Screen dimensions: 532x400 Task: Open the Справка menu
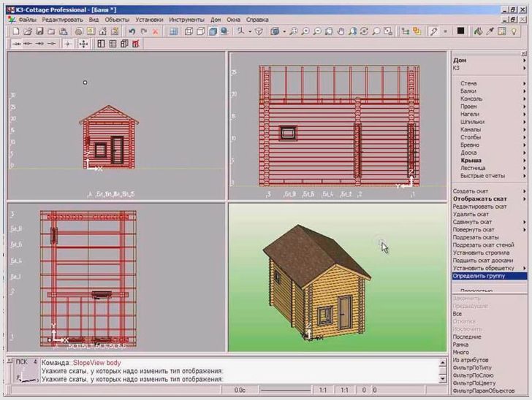[257, 20]
